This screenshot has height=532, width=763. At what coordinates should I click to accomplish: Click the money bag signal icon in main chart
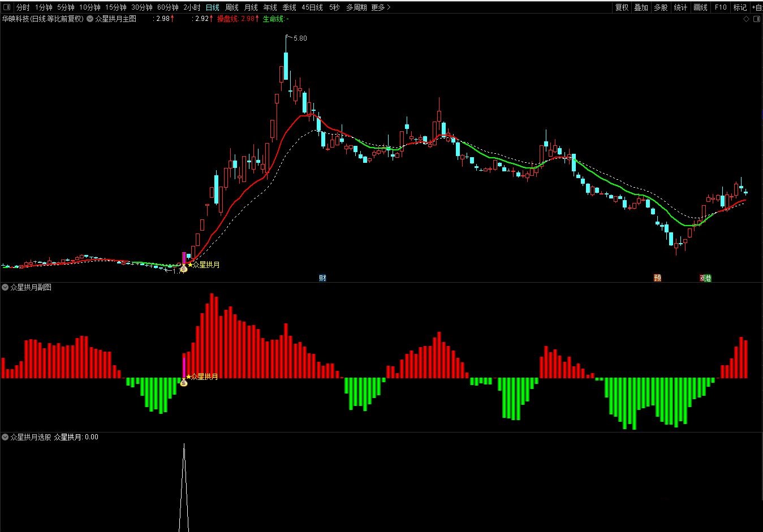[x=183, y=269]
